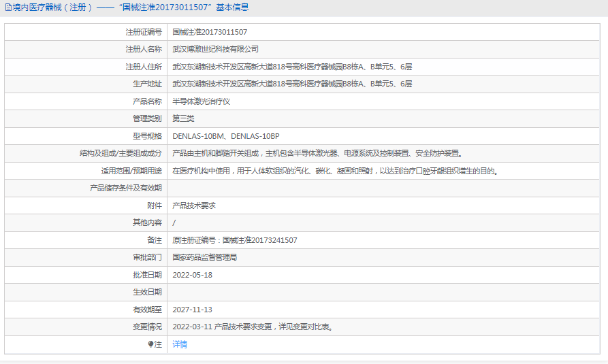Select the approval date 2022-05-18

[193, 275]
